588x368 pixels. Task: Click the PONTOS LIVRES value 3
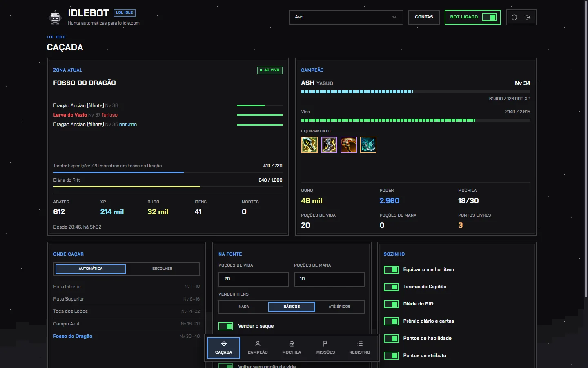pyautogui.click(x=461, y=225)
